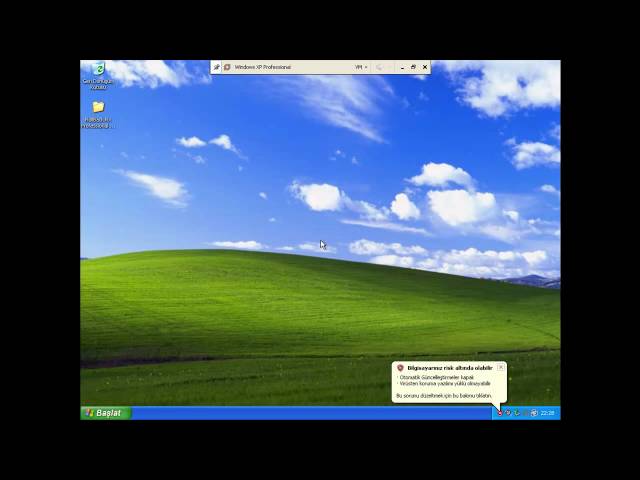The width and height of the screenshot is (640, 480).
Task: Click the grey shield icon in the system tray
Action: point(508,413)
